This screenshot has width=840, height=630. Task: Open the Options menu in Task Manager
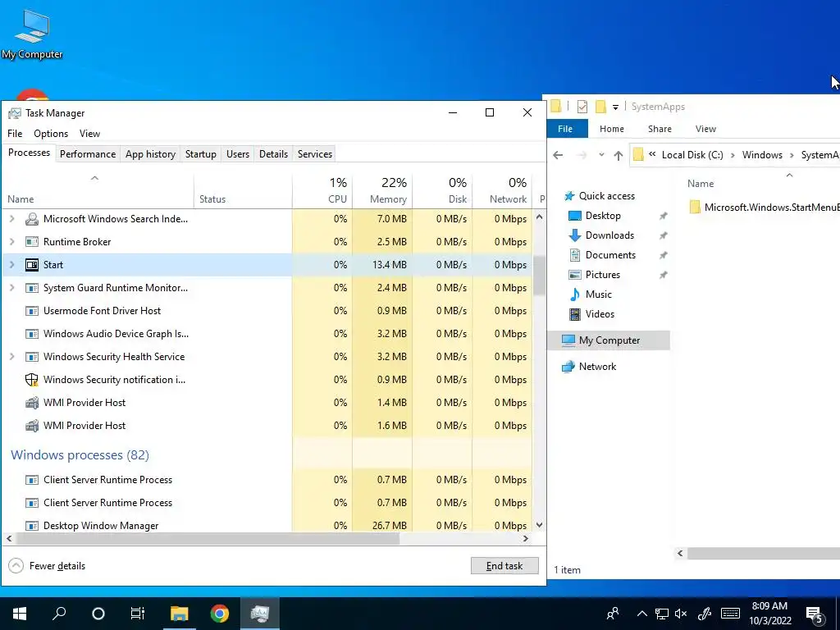(51, 134)
